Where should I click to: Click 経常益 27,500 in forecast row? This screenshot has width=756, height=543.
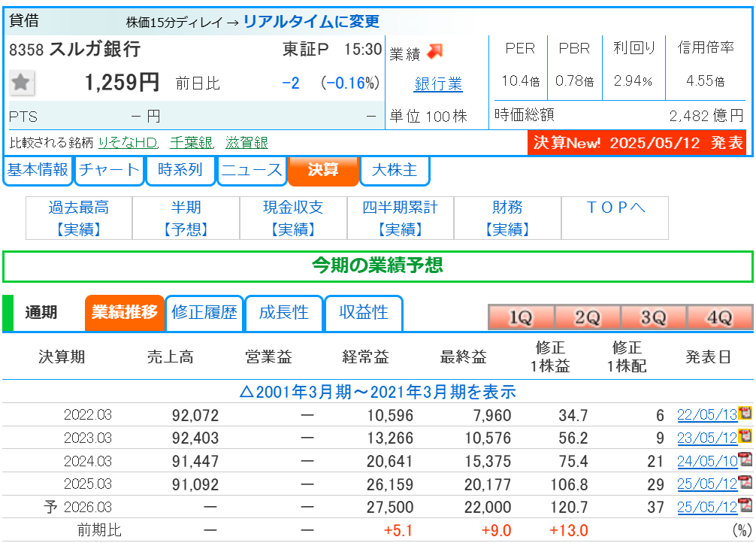tap(389, 507)
